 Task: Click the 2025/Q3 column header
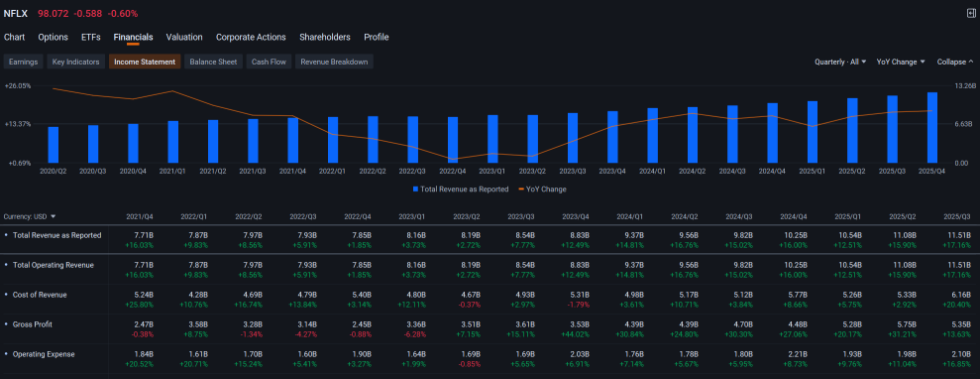point(956,216)
